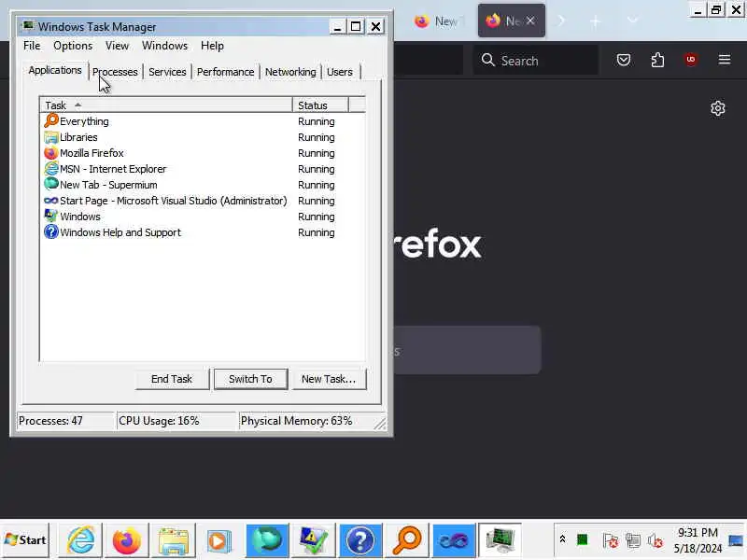Image resolution: width=747 pixels, height=560 pixels.
Task: Switch to the Networking tab
Action: click(290, 72)
